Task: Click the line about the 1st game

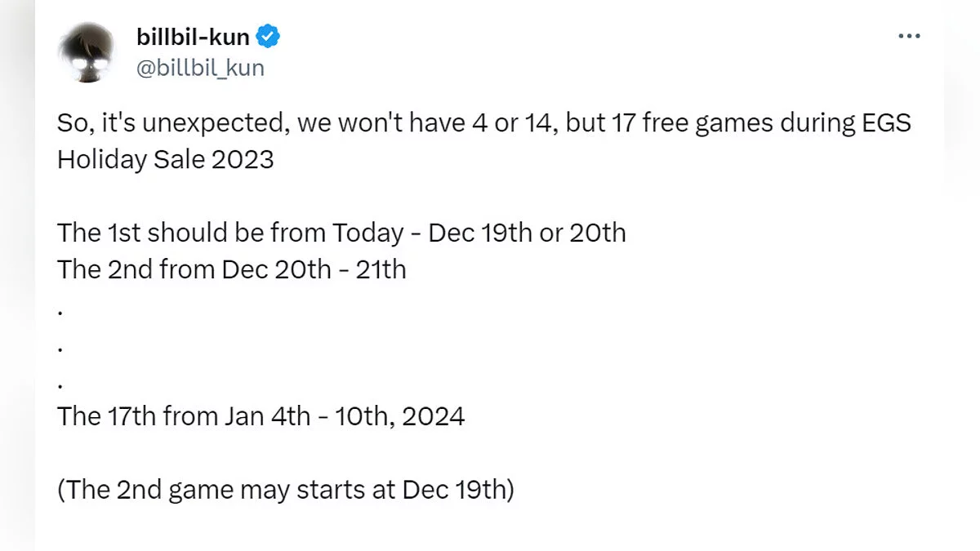Action: (341, 233)
